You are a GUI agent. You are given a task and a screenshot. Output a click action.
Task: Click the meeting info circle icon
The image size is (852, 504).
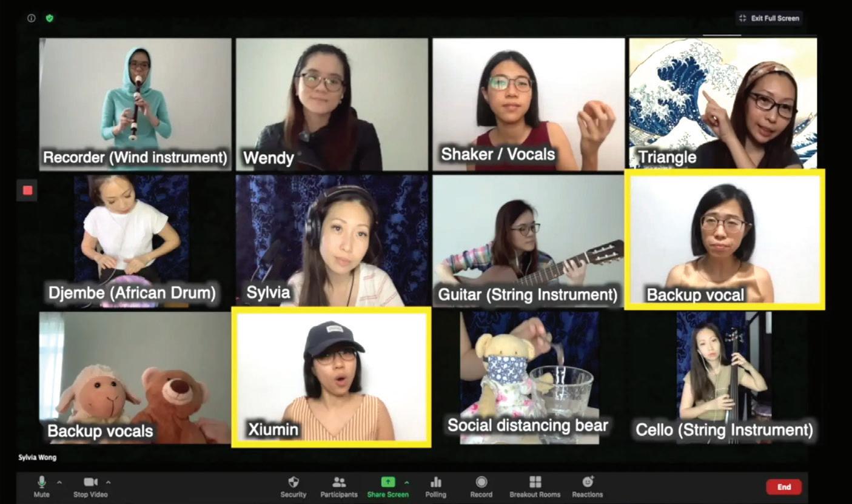click(32, 18)
